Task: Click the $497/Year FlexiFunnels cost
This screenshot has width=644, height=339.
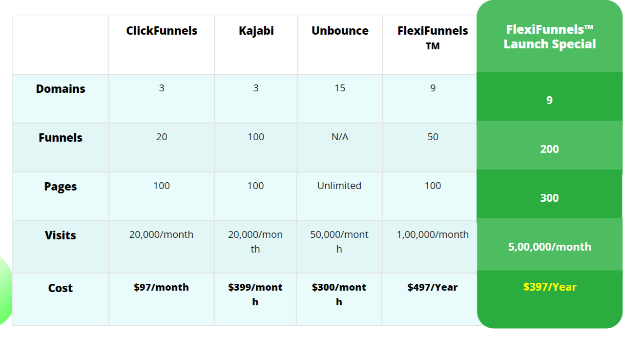Action: click(433, 287)
